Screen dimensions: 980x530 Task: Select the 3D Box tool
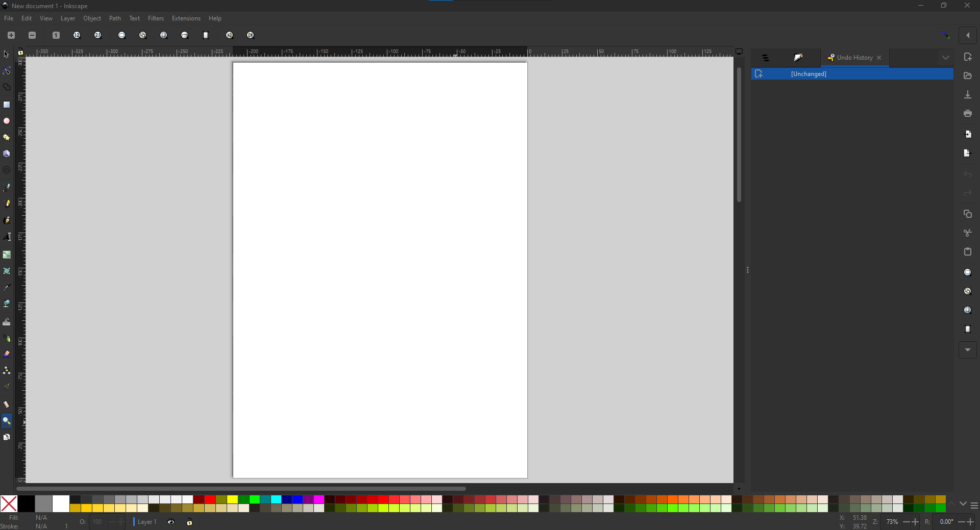[x=7, y=154]
